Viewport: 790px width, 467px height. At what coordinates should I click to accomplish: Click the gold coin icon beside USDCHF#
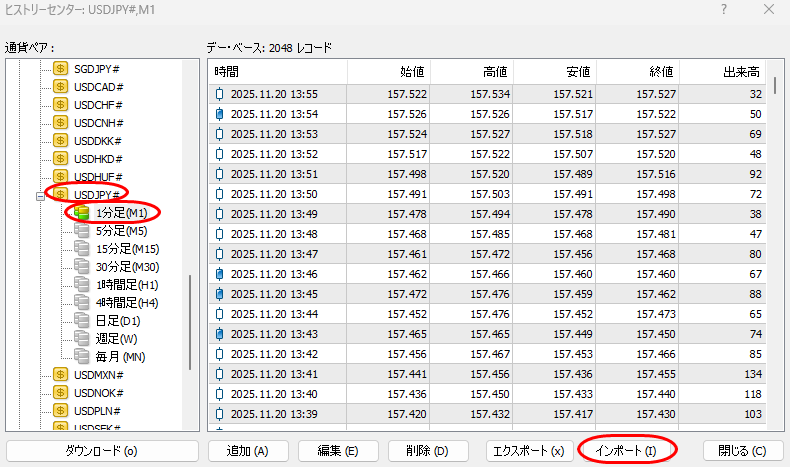61,105
